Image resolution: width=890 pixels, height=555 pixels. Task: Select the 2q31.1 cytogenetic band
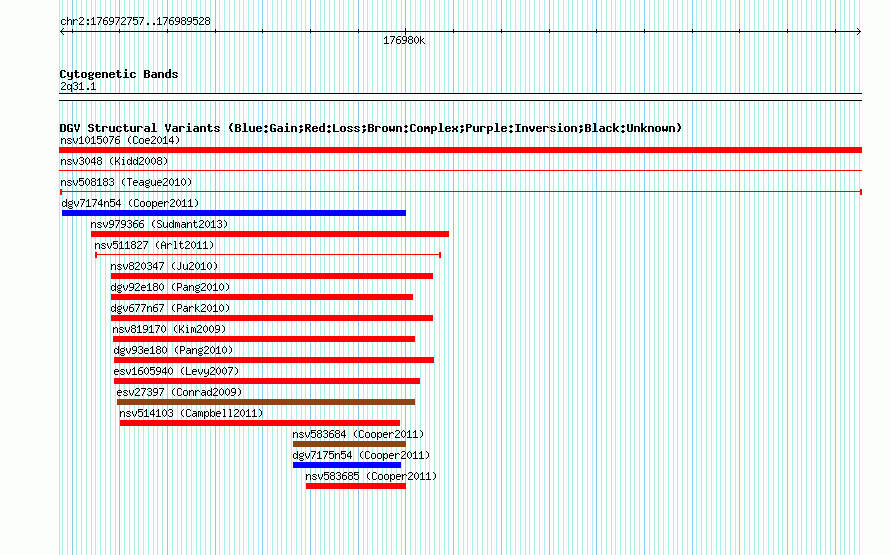tap(460, 97)
